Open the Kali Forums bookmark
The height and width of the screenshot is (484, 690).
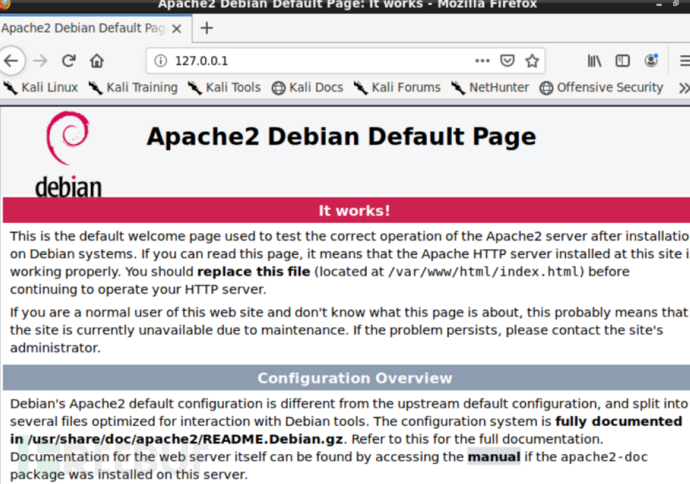[397, 88]
